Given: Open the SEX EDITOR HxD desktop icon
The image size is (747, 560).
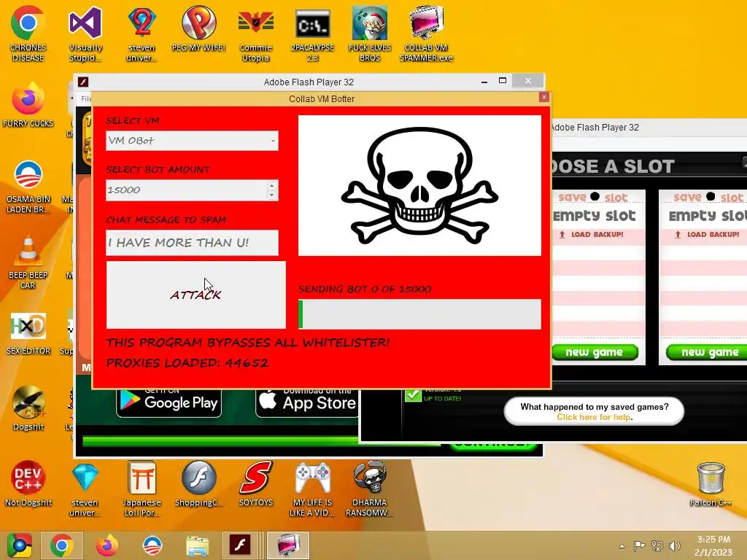Looking at the screenshot, I should point(28,333).
